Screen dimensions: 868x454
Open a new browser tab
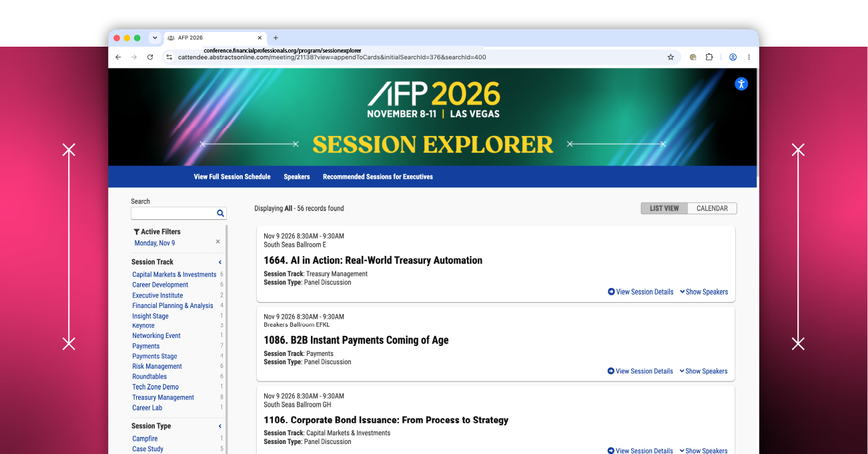tap(276, 38)
